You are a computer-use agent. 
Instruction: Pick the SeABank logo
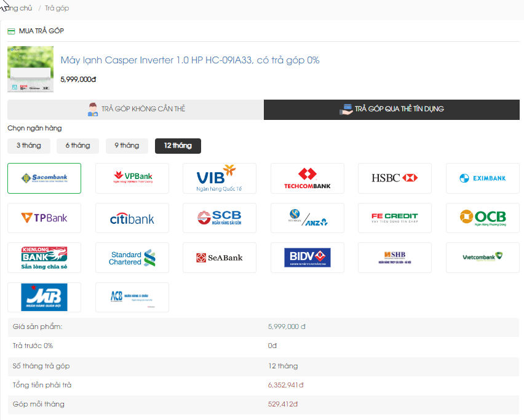pos(220,258)
